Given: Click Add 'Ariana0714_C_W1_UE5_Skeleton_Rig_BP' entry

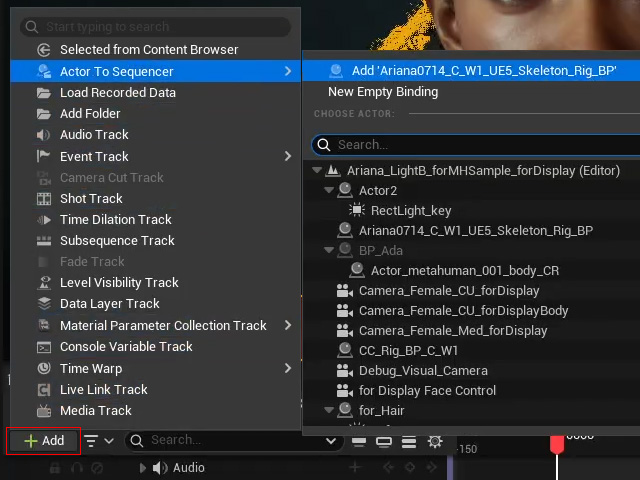Looking at the screenshot, I should click(484, 71).
